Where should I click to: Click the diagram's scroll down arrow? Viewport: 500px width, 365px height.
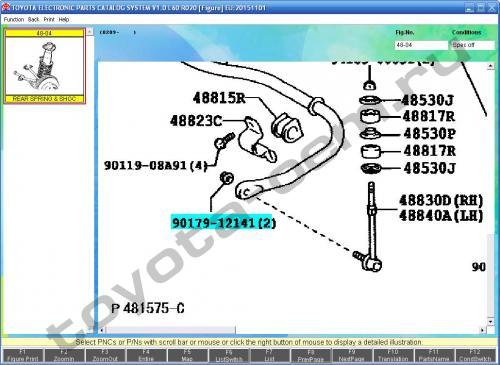[490, 322]
